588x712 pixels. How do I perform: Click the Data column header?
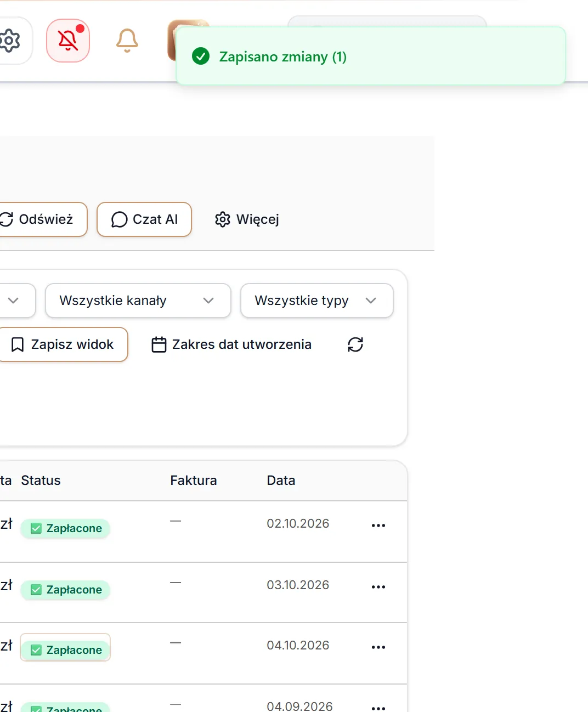(281, 481)
